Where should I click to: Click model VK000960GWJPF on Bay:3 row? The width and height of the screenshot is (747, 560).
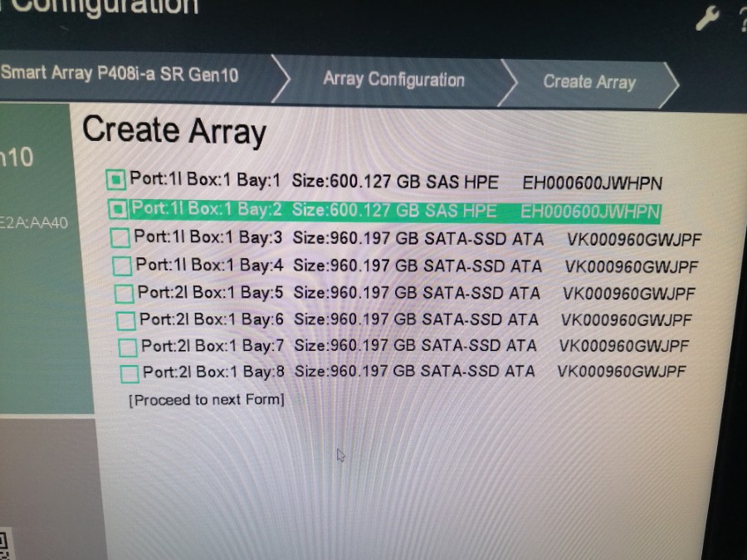coord(634,239)
